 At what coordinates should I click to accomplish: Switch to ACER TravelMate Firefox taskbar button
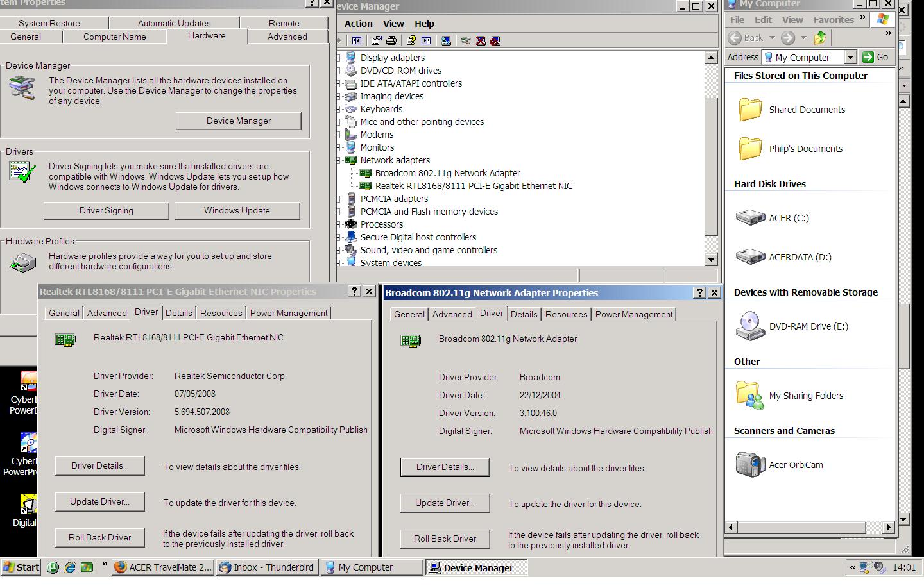click(163, 567)
